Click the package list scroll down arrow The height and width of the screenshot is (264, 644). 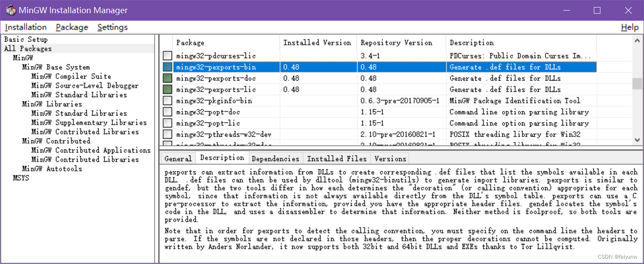point(637,140)
